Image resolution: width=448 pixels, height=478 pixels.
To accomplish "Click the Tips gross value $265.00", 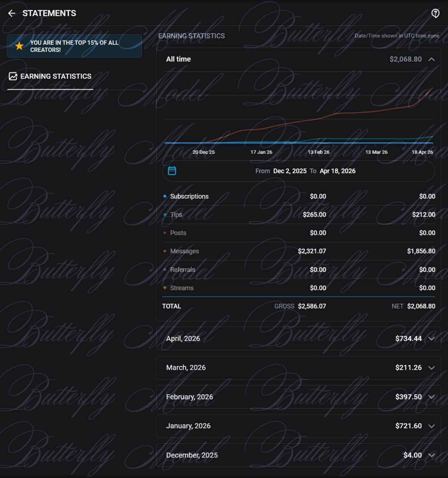I will pyautogui.click(x=314, y=214).
